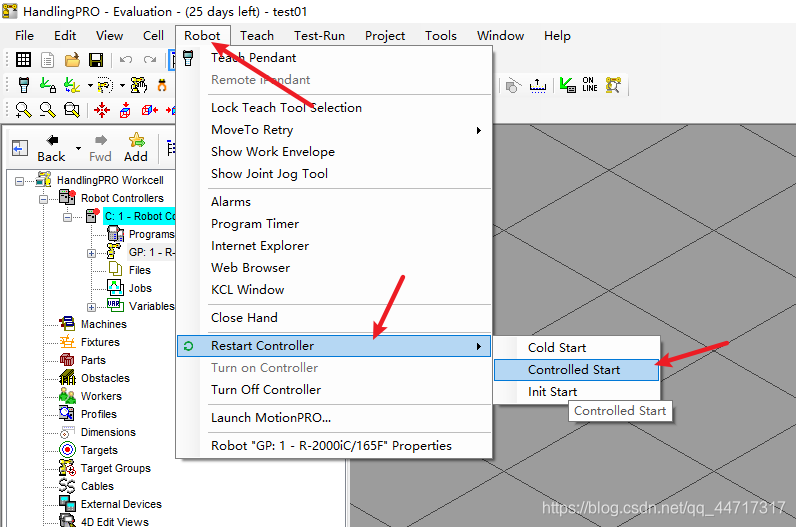Click the green frame with panel icon
Viewport: 796px width, 527px height.
pyautogui.click(x=567, y=84)
